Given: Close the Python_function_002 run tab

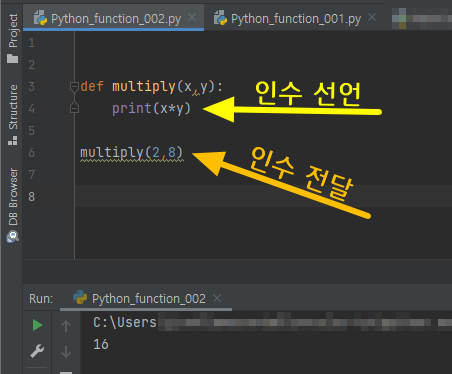Looking at the screenshot, I should [217, 298].
